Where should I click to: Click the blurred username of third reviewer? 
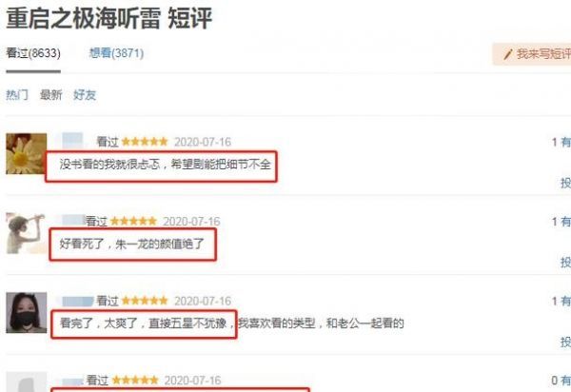click(x=78, y=302)
